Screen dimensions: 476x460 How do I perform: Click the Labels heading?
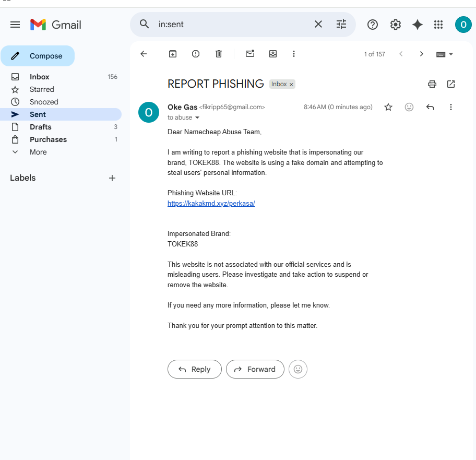(23, 178)
